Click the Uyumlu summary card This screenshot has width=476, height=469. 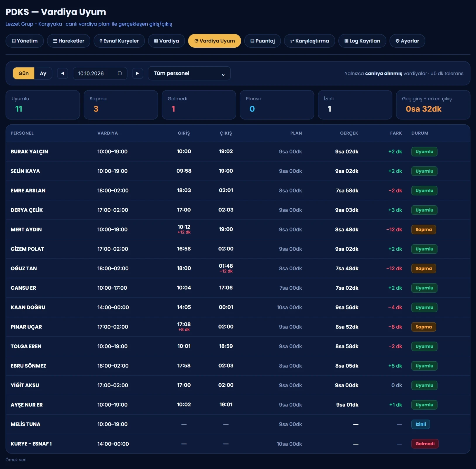(43, 105)
